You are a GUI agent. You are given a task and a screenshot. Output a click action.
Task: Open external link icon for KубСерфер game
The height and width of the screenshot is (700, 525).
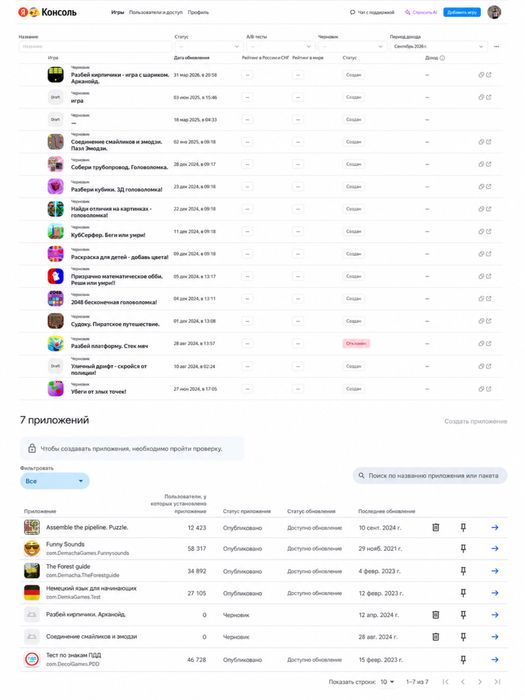[489, 231]
